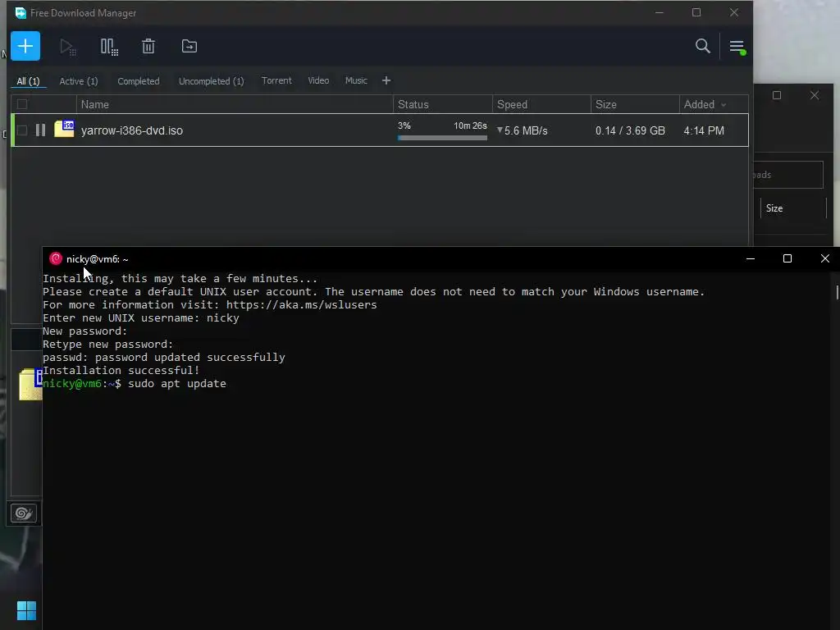The height and width of the screenshot is (630, 840).
Task: Click the folder icon left of terminal
Action: point(30,384)
